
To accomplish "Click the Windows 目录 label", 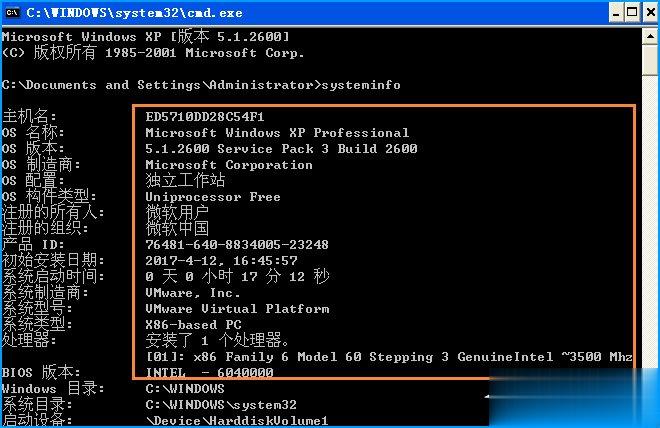I will [53, 388].
